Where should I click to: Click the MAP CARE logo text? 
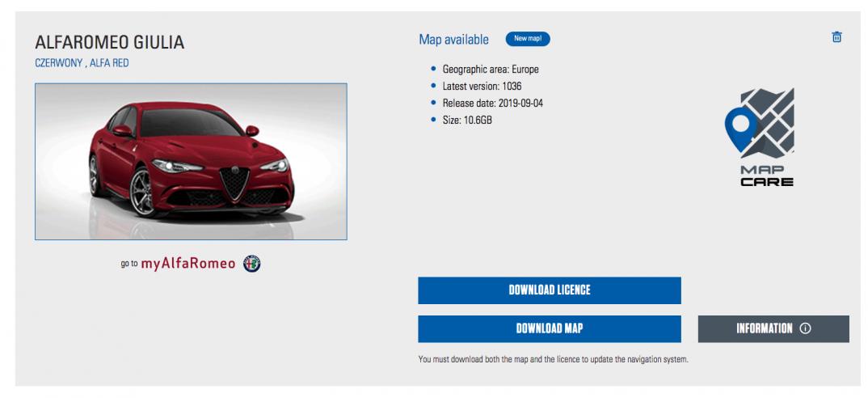click(x=767, y=176)
